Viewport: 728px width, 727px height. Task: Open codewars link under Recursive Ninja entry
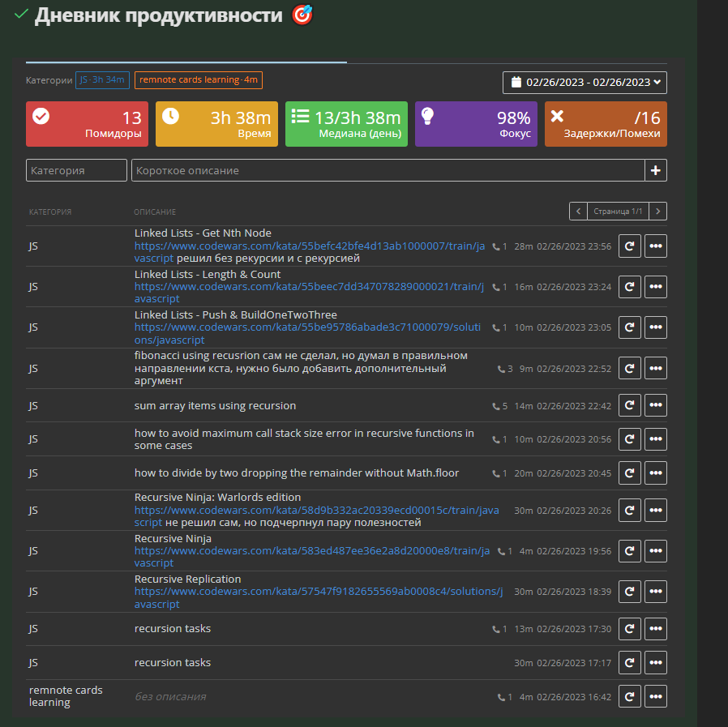[311, 557]
